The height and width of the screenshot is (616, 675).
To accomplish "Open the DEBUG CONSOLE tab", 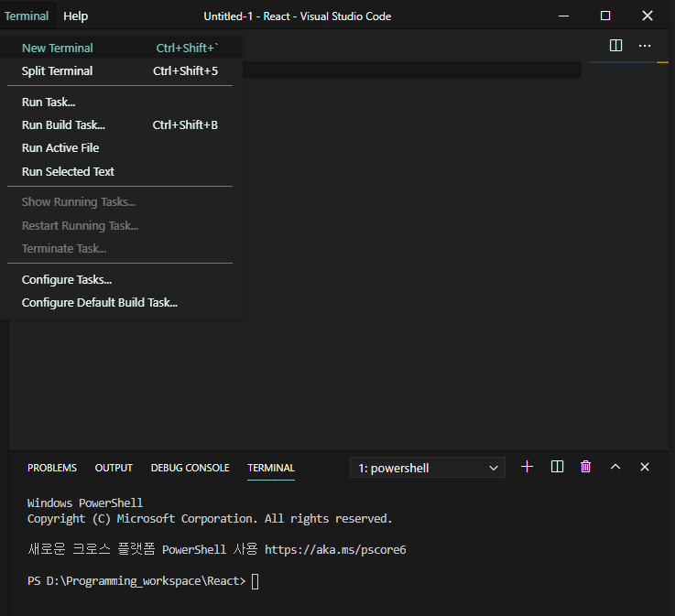I will point(190,468).
